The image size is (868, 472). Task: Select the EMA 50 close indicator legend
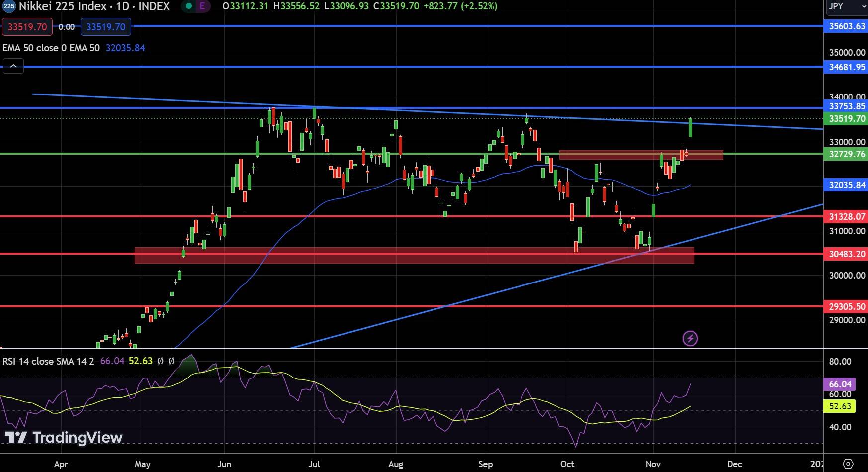tap(51, 48)
